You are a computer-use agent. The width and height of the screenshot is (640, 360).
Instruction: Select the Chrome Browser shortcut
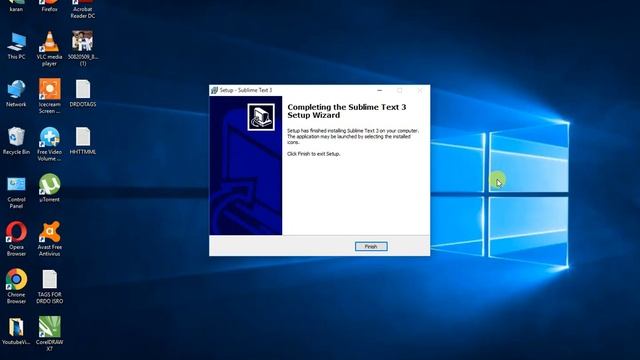16,286
